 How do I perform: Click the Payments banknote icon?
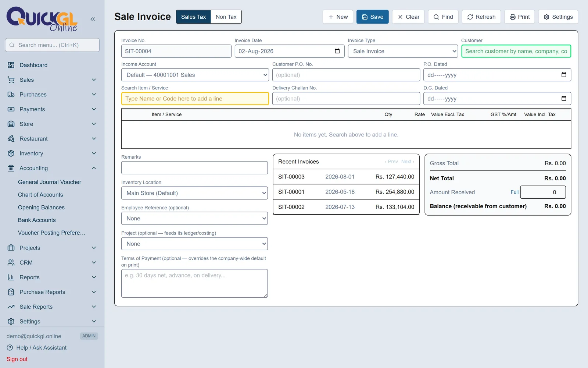click(x=11, y=109)
